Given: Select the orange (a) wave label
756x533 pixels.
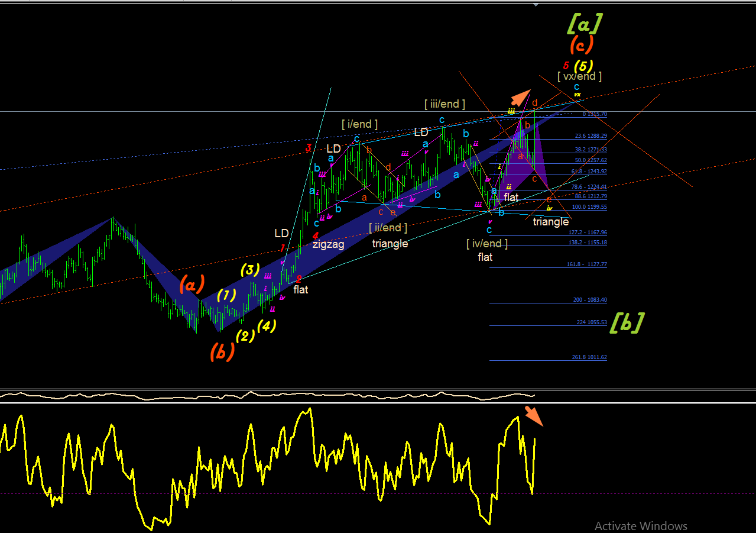Looking at the screenshot, I should (192, 285).
